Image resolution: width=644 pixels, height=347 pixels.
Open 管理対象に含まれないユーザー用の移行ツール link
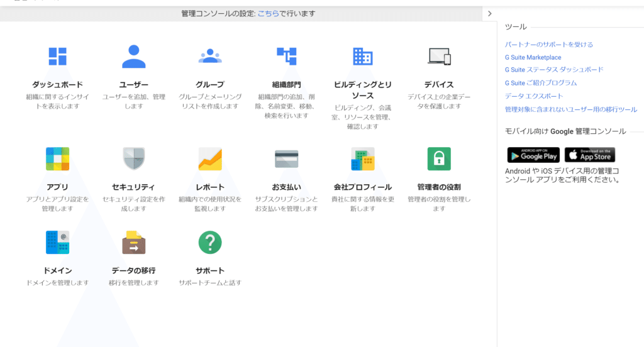pos(571,109)
